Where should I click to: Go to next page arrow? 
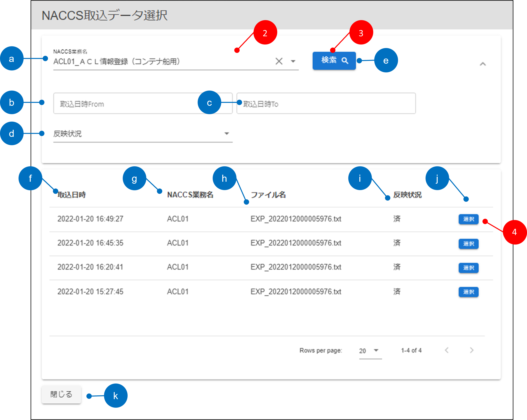click(x=472, y=350)
